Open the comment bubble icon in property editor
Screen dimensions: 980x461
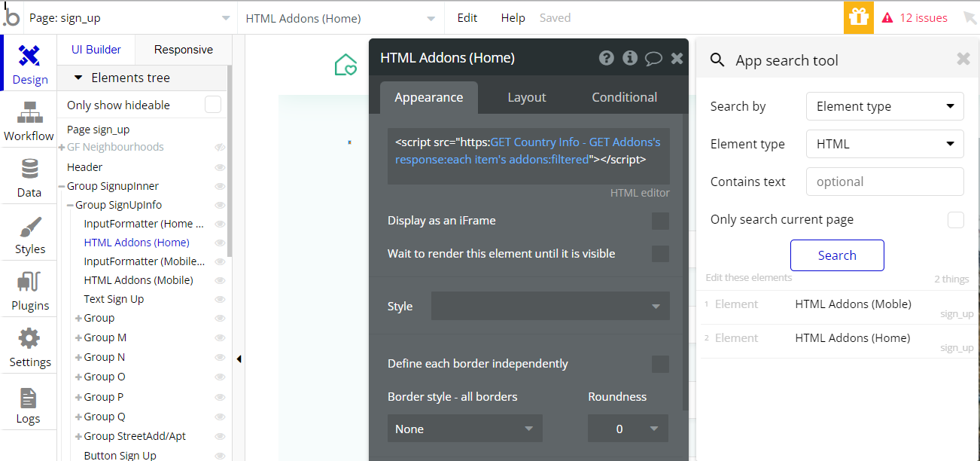point(653,58)
